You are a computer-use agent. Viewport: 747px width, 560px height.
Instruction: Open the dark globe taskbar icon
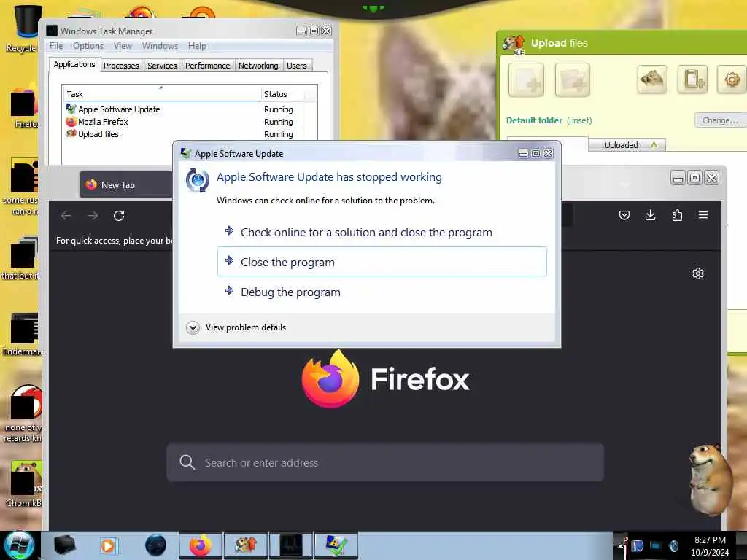[x=156, y=545]
